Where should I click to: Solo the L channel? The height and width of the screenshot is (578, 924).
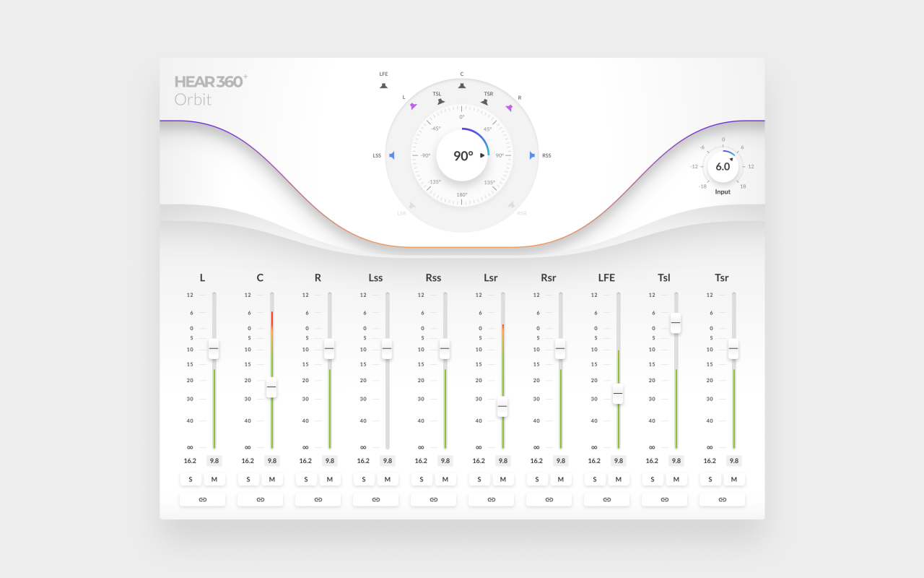coord(191,480)
